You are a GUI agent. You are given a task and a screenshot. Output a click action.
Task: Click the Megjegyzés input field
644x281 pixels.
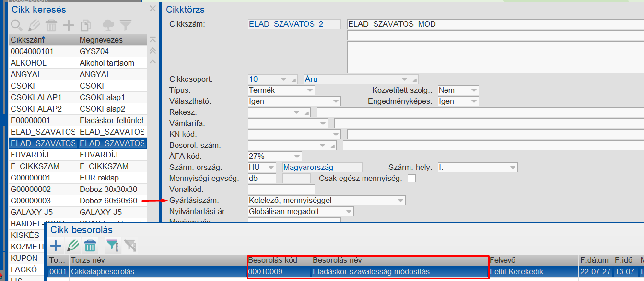[x=294, y=221]
